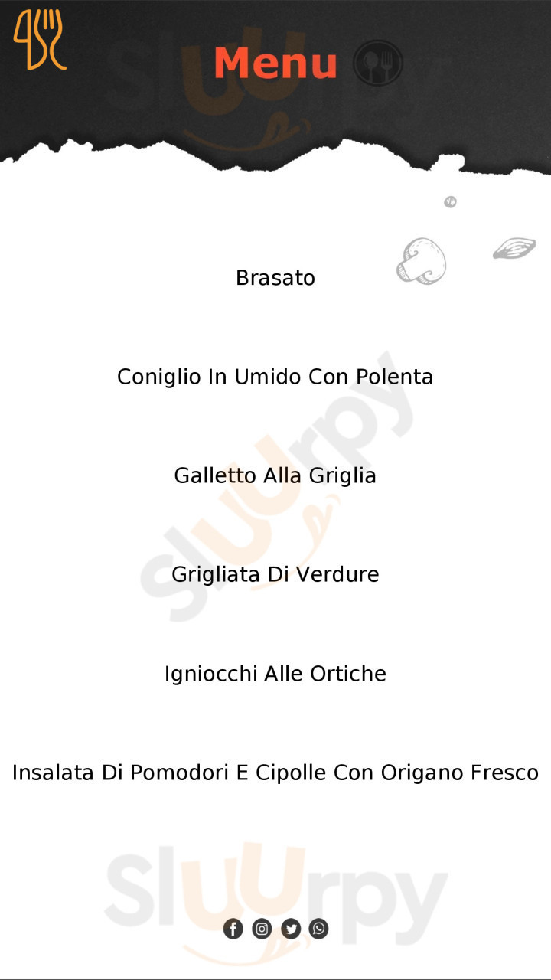Click the almond leaf illustration
This screenshot has height=980, width=551.
[x=514, y=248]
